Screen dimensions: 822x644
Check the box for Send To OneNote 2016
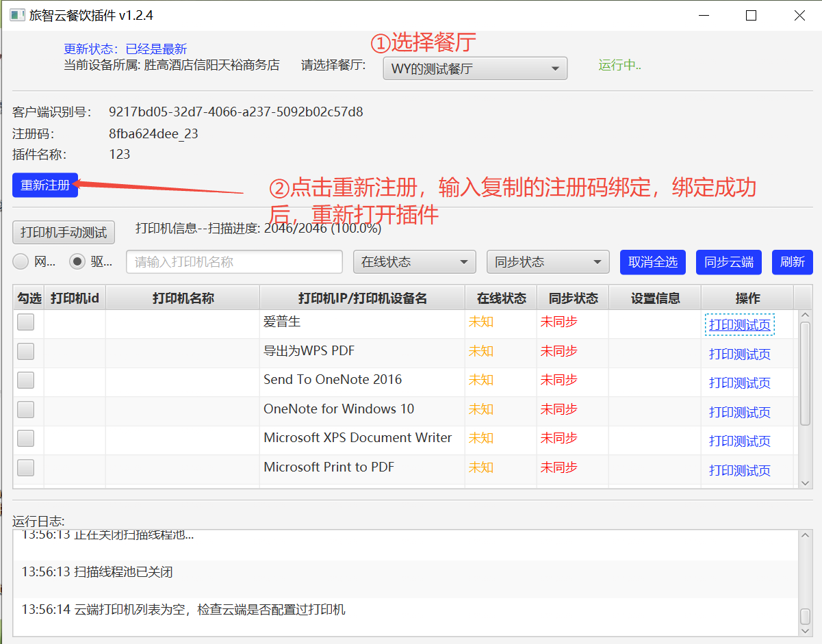26,380
